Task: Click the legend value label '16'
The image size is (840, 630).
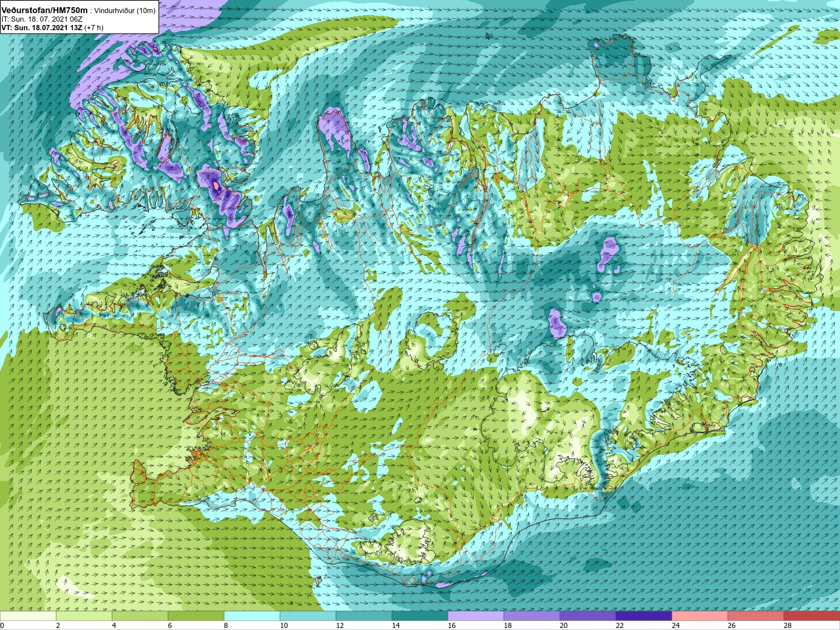Action: click(451, 625)
